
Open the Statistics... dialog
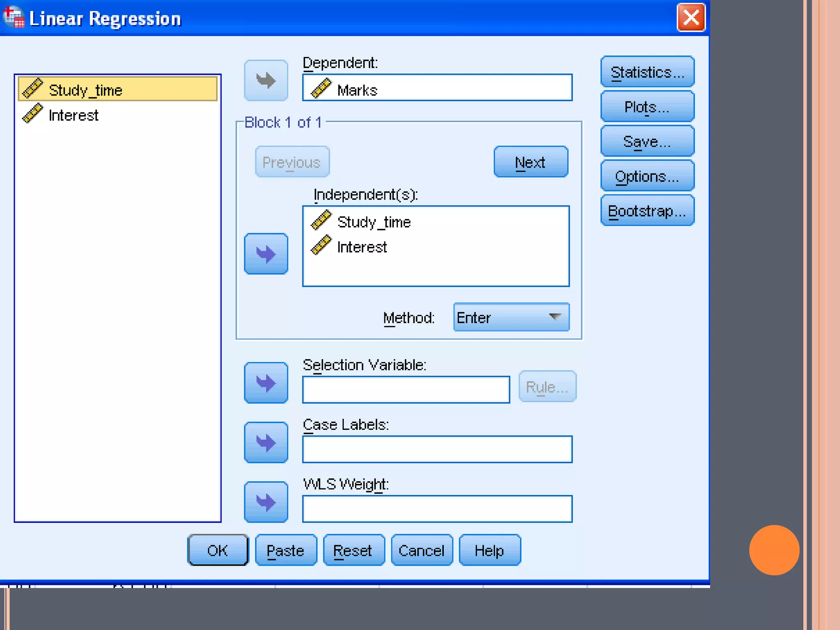(647, 72)
